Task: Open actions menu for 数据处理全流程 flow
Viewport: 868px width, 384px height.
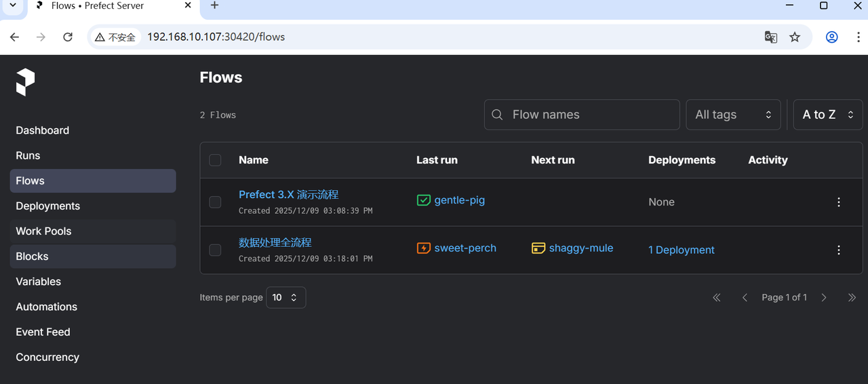Action: click(x=839, y=250)
